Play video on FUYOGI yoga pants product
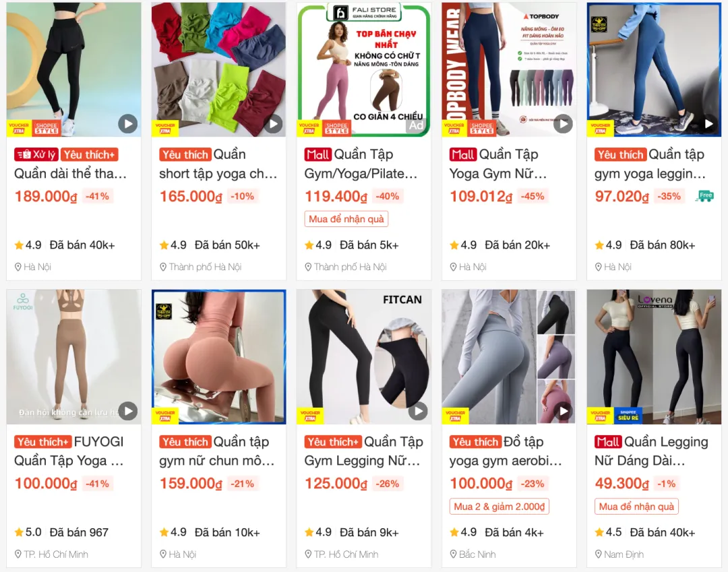Image resolution: width=728 pixels, height=572 pixels. coord(127,411)
